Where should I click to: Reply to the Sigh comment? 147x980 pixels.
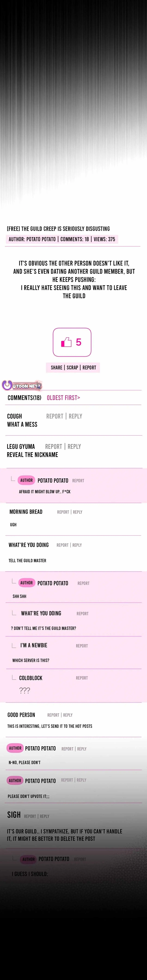coord(45,816)
